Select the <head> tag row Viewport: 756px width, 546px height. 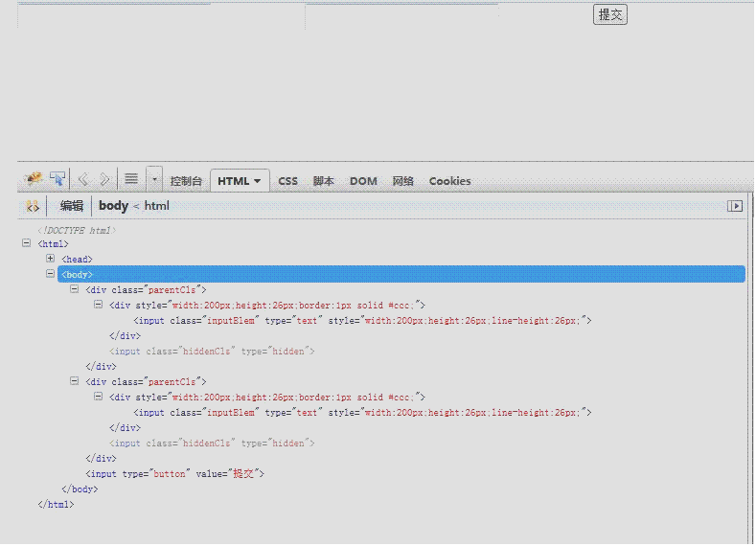click(x=77, y=260)
